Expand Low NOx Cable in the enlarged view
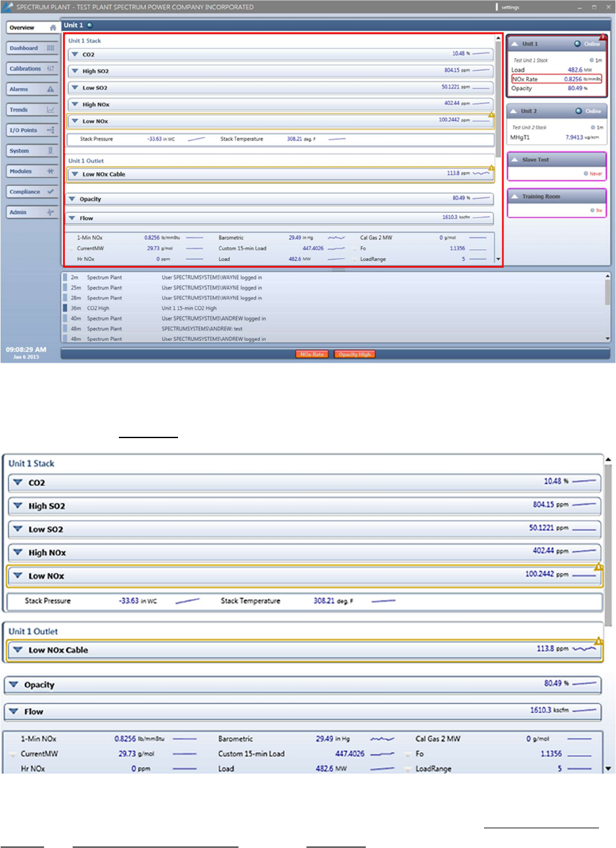 click(18, 650)
